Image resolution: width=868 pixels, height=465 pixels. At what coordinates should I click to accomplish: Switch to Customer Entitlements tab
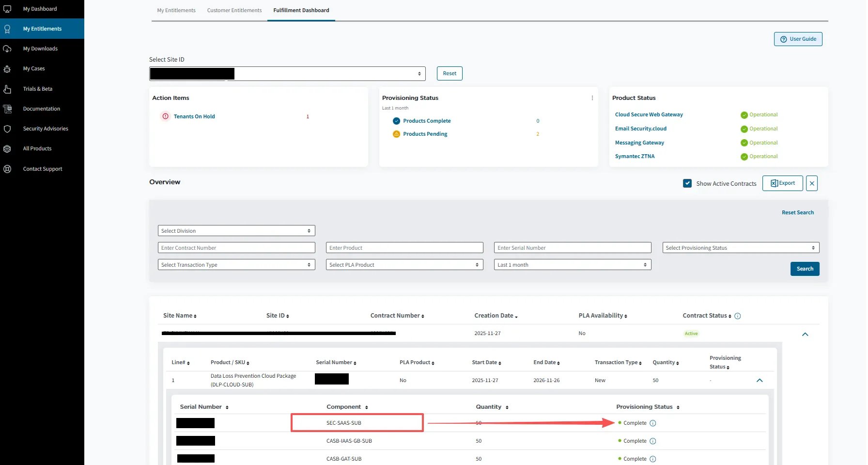234,10
